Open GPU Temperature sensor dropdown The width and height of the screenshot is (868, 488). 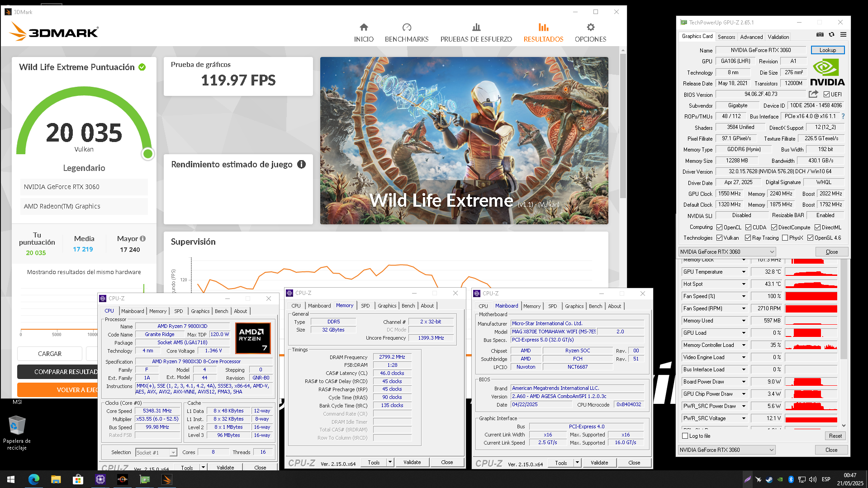tap(743, 272)
